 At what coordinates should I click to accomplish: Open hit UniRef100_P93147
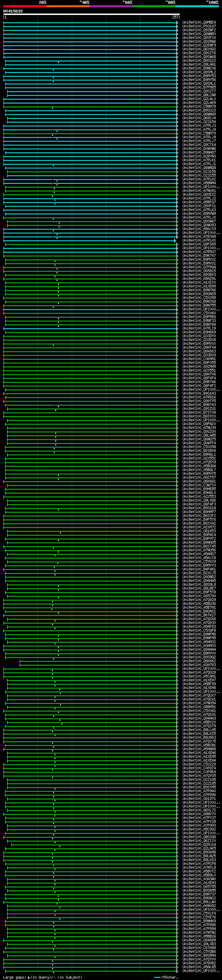[199, 26]
